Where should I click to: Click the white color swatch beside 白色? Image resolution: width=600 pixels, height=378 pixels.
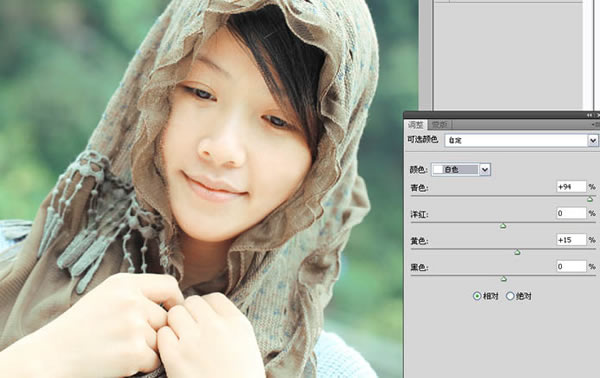tap(438, 169)
